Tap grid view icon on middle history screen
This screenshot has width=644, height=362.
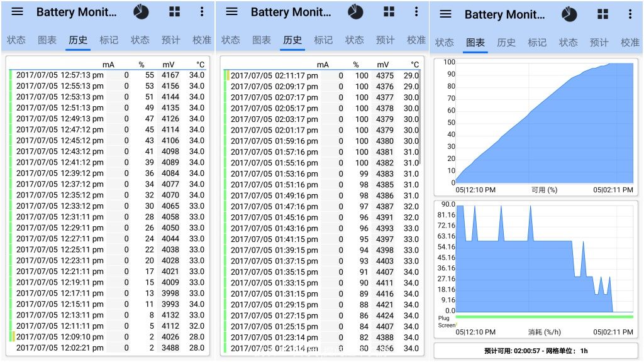coord(389,11)
